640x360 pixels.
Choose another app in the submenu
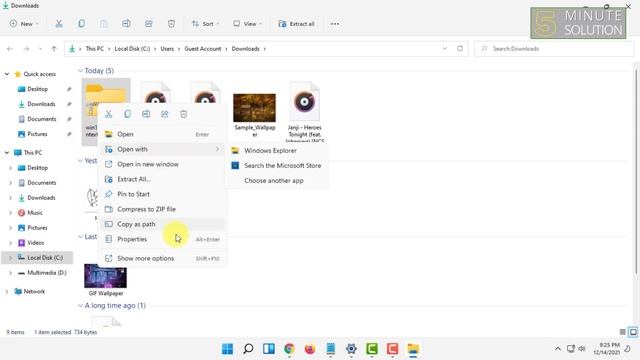click(277, 180)
